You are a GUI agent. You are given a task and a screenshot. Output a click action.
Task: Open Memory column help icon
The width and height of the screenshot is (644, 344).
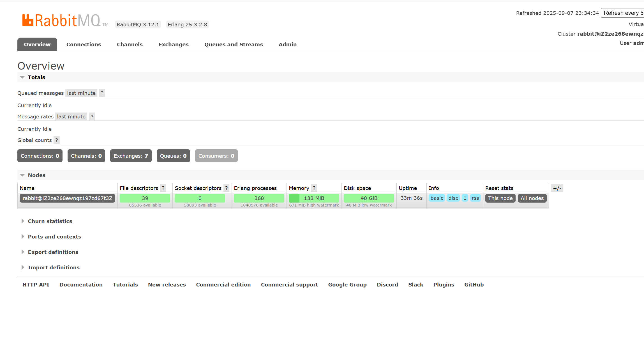(314, 188)
